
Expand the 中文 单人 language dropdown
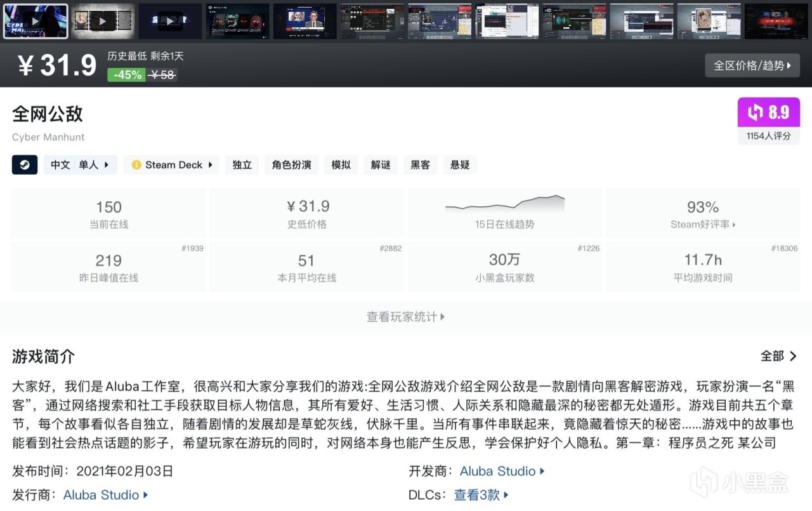(x=80, y=165)
